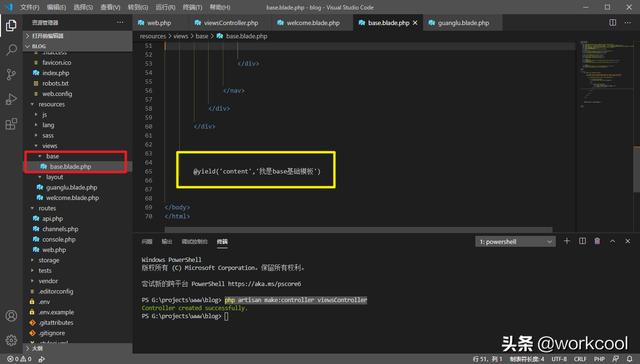Open channels.php under routes
The width and height of the screenshot is (640, 364).
tap(60, 229)
